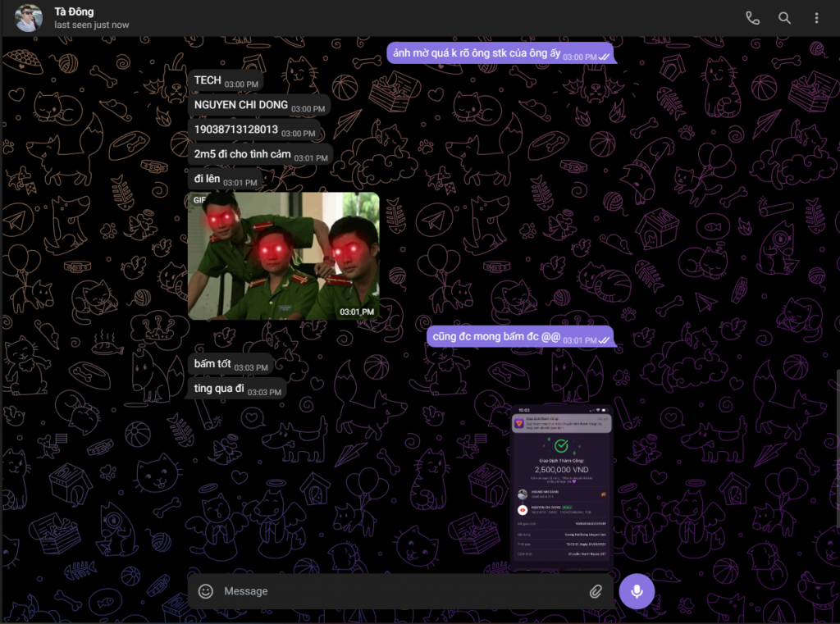Screen dimensions: 840x624
Task: Start a voice call with Tà Đông
Action: 752,18
